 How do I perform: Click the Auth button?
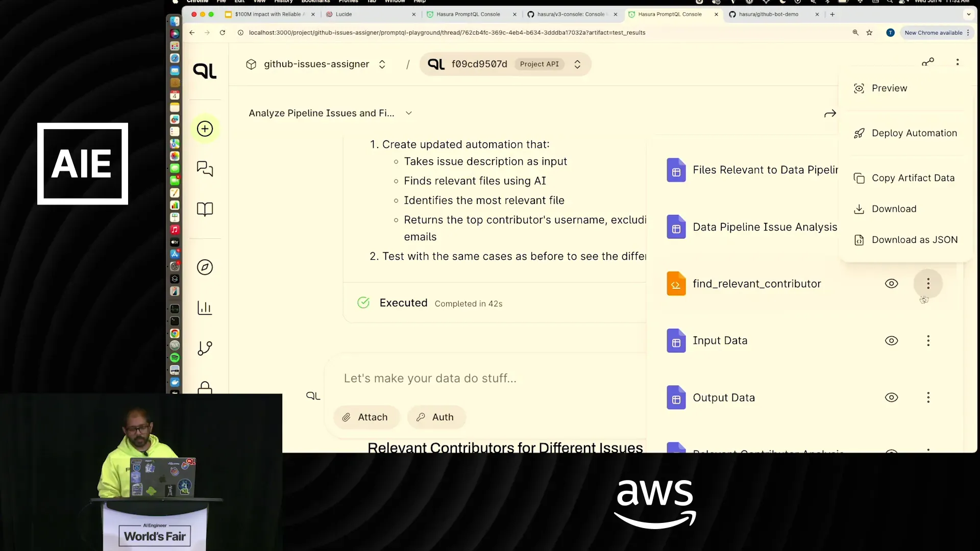[436, 417]
